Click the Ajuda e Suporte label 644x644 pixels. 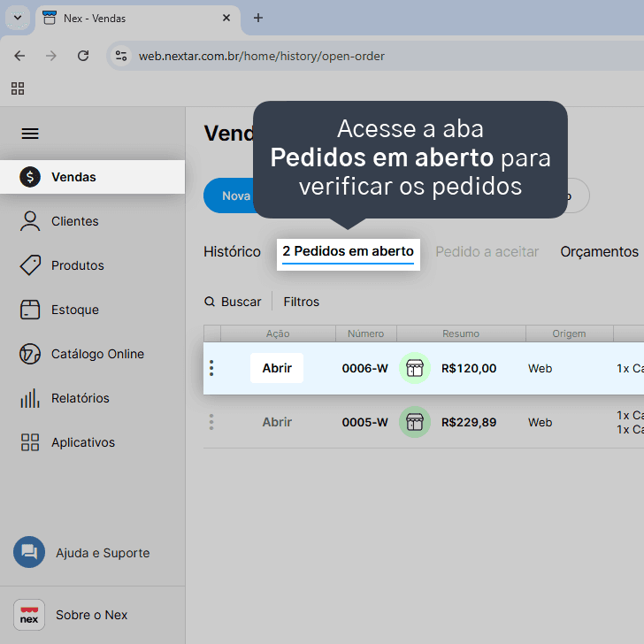tap(103, 553)
